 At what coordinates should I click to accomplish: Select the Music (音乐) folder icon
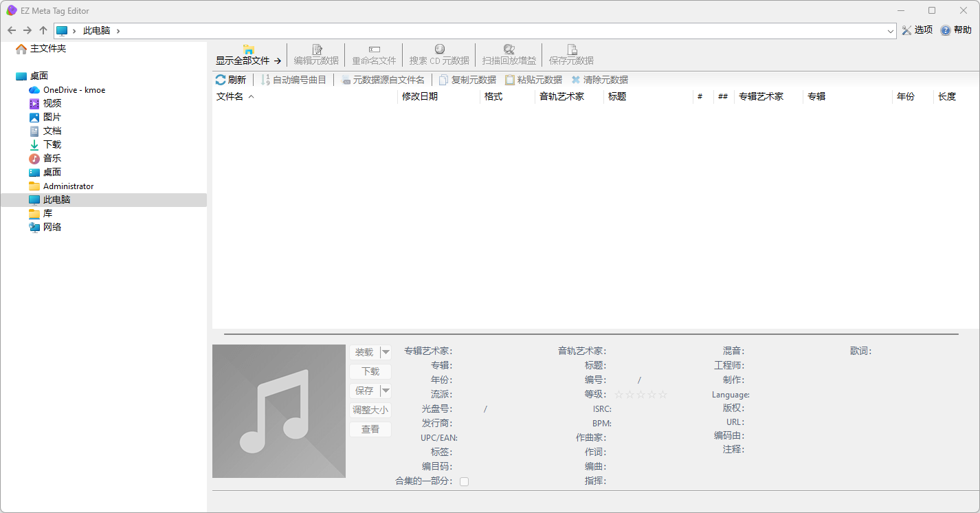click(x=34, y=158)
